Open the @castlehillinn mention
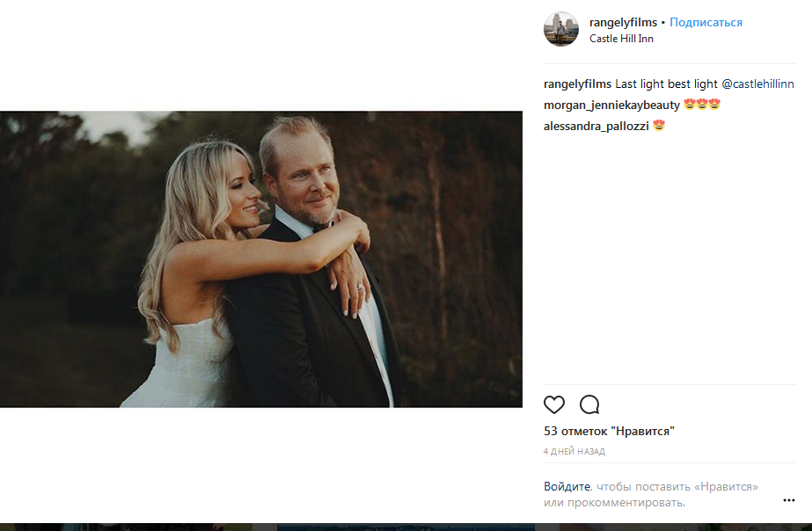 pyautogui.click(x=757, y=84)
